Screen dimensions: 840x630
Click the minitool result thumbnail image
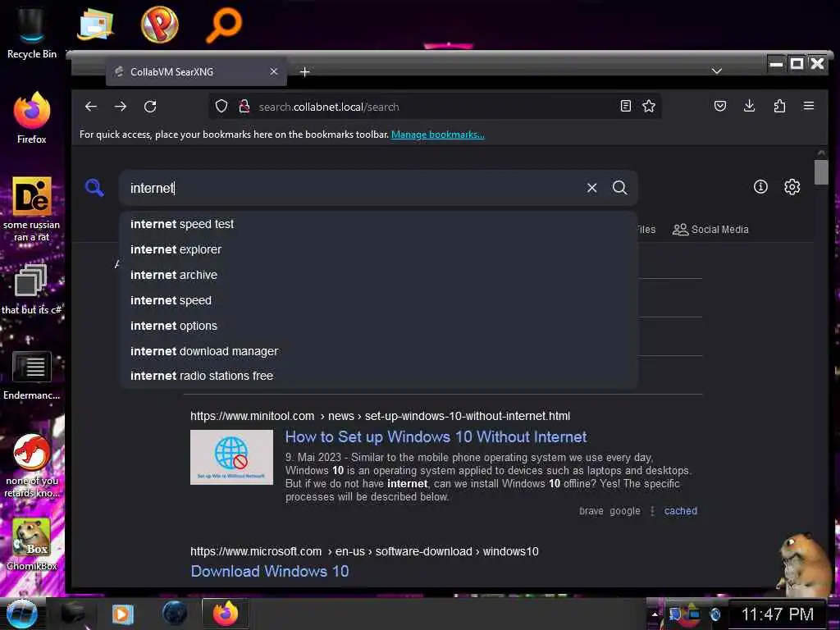click(x=231, y=457)
